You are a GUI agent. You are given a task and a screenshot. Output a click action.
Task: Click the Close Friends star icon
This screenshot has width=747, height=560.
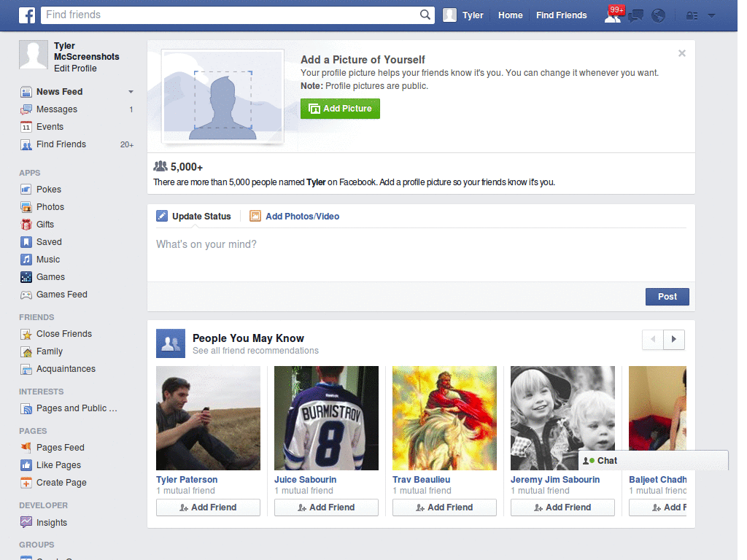pos(26,334)
